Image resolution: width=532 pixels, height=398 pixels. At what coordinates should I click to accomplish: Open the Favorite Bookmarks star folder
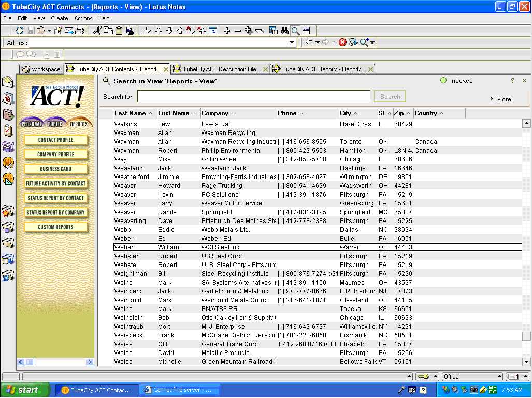click(8, 211)
